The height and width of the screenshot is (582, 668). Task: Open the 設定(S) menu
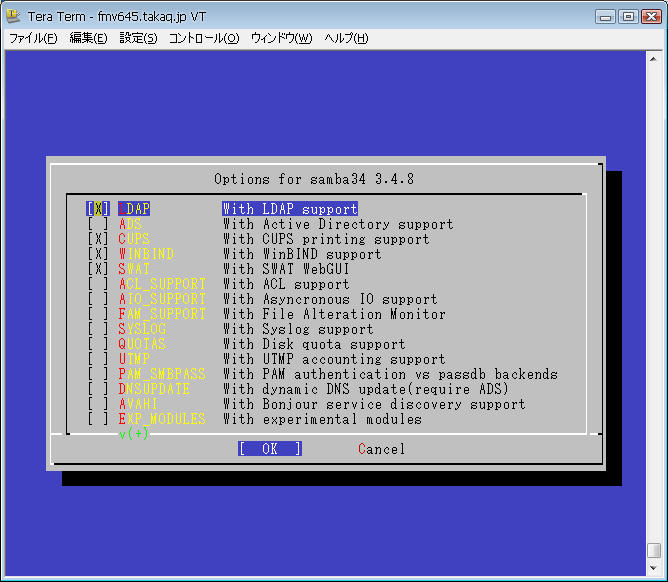click(x=138, y=38)
